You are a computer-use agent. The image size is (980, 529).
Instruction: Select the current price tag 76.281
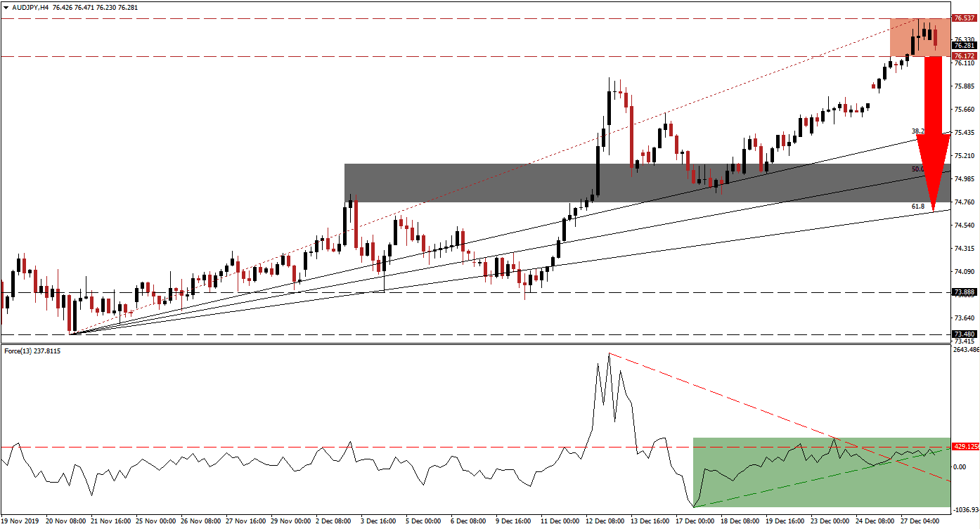tap(963, 45)
